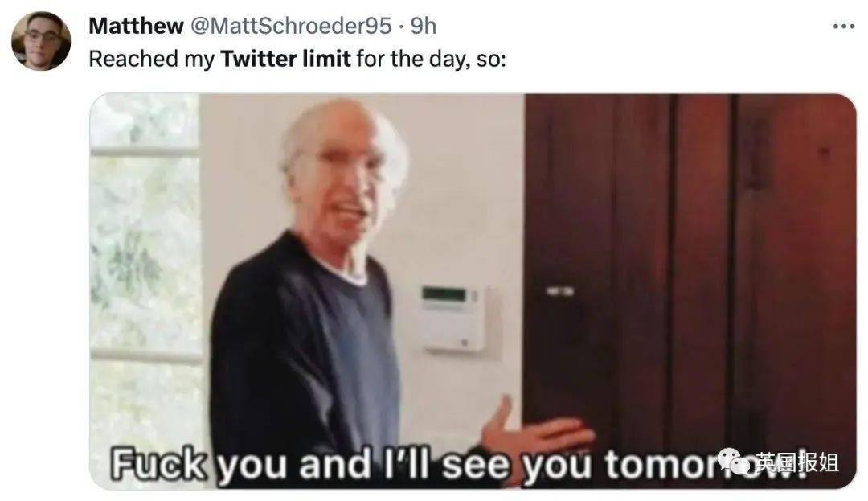Click the door's lock plate
Screen dimensions: 868x501
[x=560, y=290]
